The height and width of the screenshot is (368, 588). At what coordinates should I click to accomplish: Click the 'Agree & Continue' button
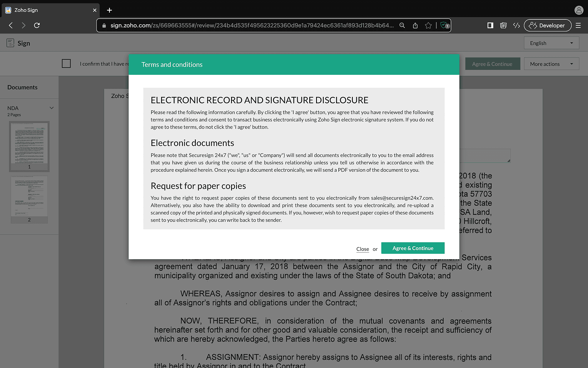click(413, 248)
